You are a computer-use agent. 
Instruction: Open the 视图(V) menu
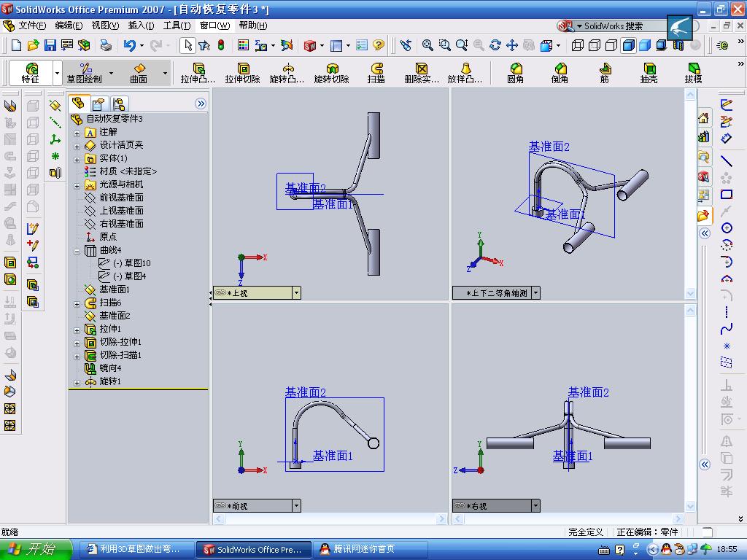[105, 26]
